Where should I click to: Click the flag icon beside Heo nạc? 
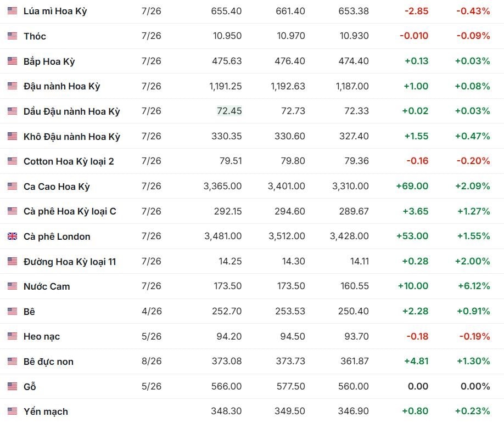[12, 336]
